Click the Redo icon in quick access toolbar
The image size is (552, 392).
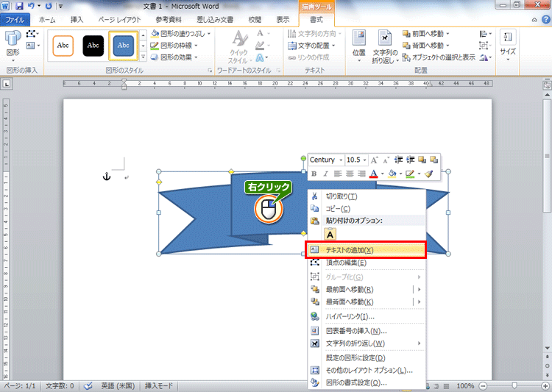pyautogui.click(x=49, y=6)
